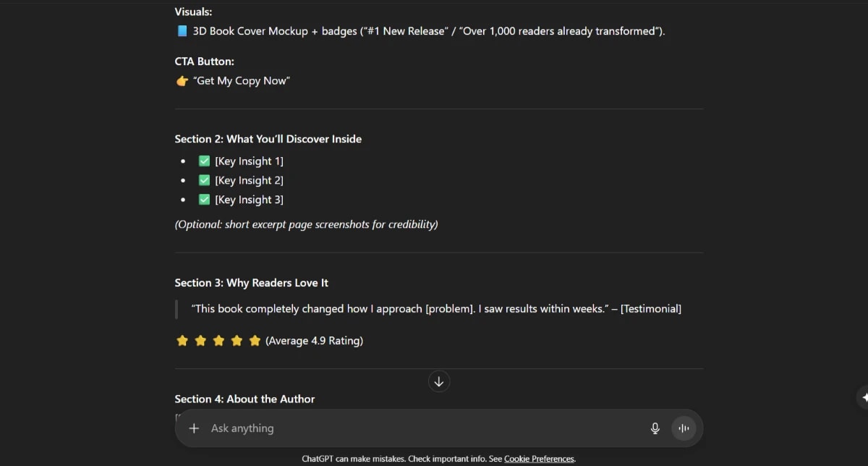Viewport: 868px width, 466px height.
Task: Click the sparkle icon on the right edge
Action: click(x=864, y=397)
